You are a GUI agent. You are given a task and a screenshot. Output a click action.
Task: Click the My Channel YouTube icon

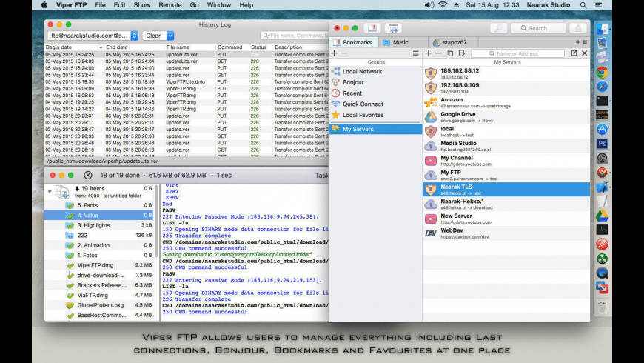tap(430, 161)
